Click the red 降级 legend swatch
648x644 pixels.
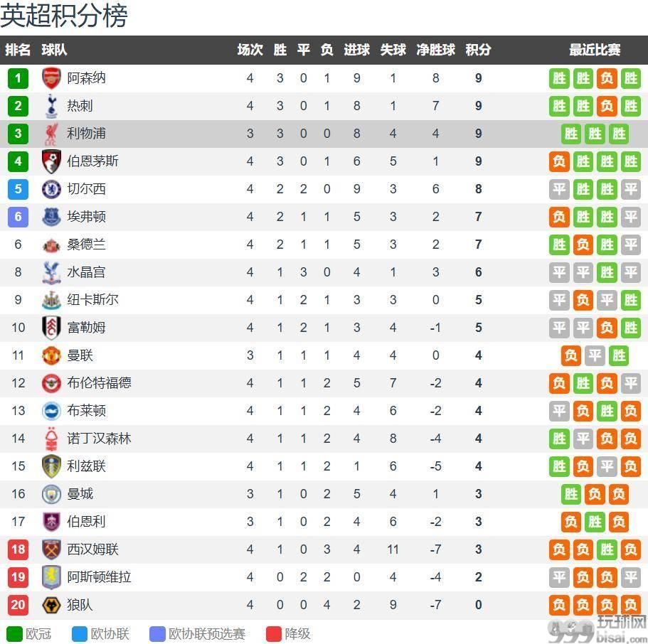[274, 633]
